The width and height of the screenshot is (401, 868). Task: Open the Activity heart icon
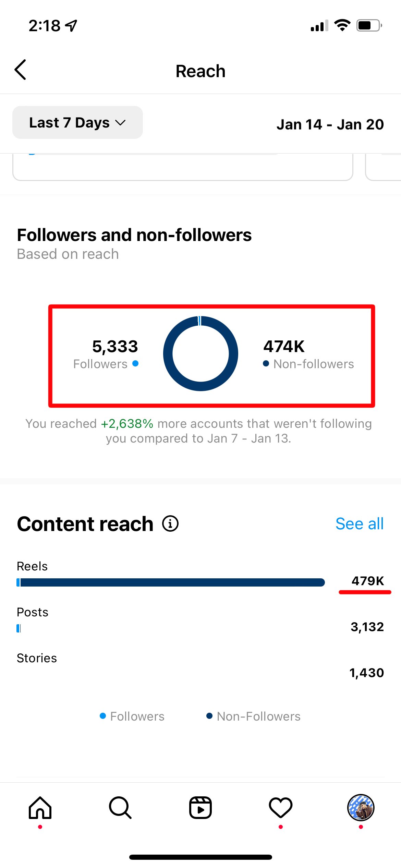click(x=281, y=808)
